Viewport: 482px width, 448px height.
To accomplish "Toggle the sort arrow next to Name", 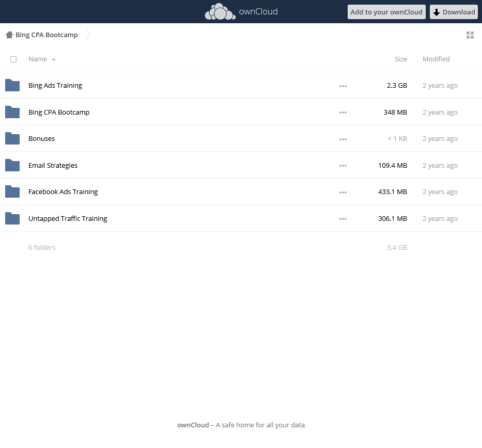I will click(54, 59).
